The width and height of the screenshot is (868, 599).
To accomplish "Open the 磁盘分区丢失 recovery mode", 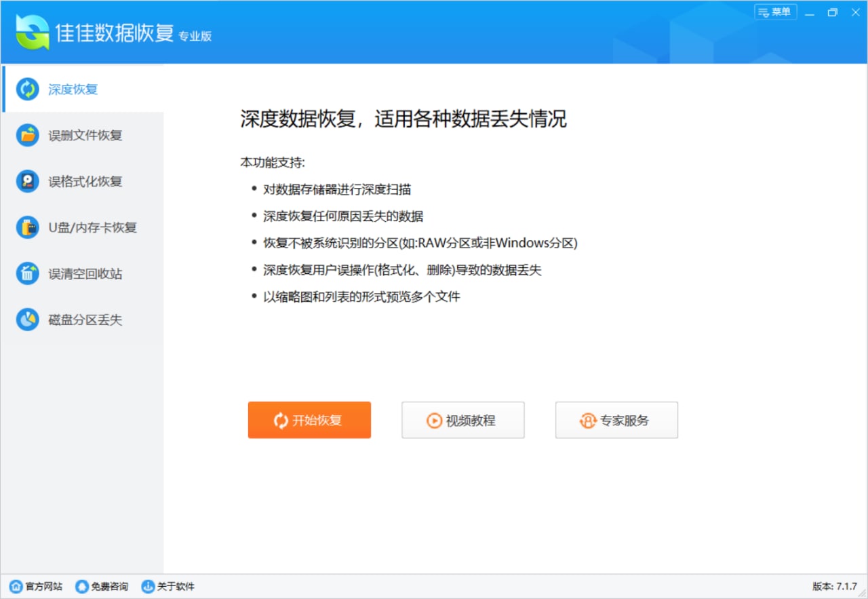I will 82,320.
